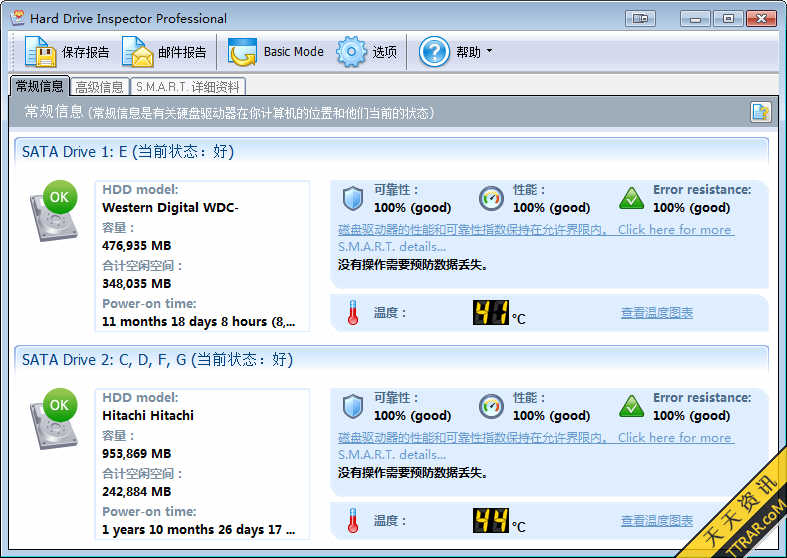Screen dimensions: 787x558
Task: Click the export icon in the 常规信息 header
Action: (760, 112)
